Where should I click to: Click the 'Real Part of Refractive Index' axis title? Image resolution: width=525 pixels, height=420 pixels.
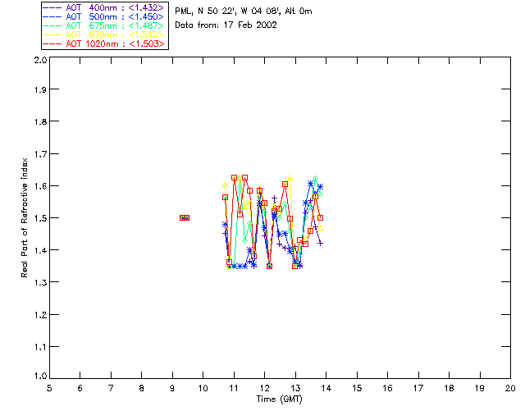(24, 217)
